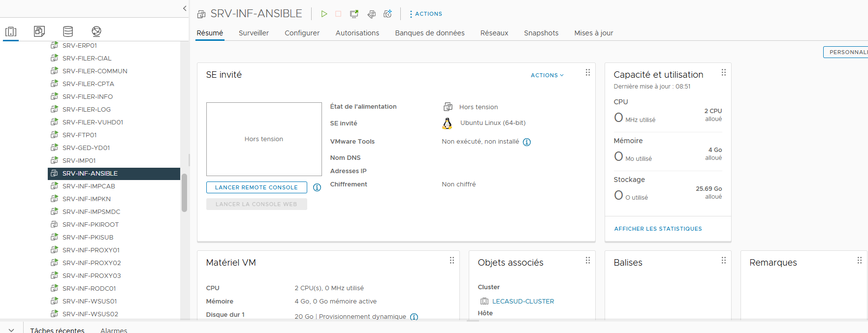This screenshot has width=868, height=333.
Task: Click the Take snapshot icon in toolbar
Action: (x=388, y=14)
